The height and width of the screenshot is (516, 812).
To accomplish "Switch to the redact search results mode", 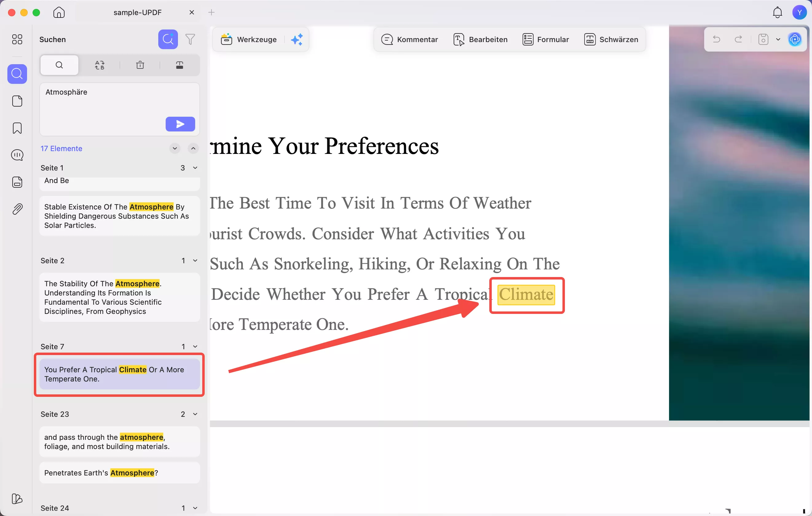I will (x=179, y=65).
